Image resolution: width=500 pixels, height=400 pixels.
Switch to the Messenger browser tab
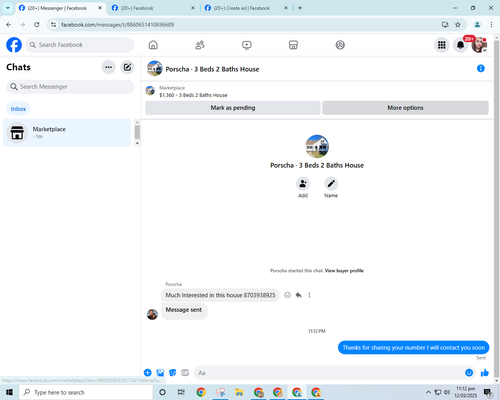coord(60,8)
